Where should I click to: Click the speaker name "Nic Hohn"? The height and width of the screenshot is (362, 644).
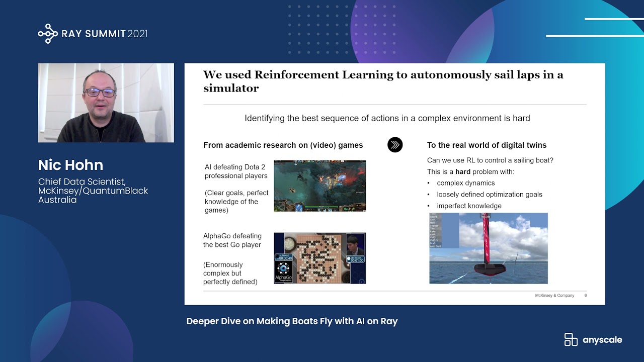(70, 165)
